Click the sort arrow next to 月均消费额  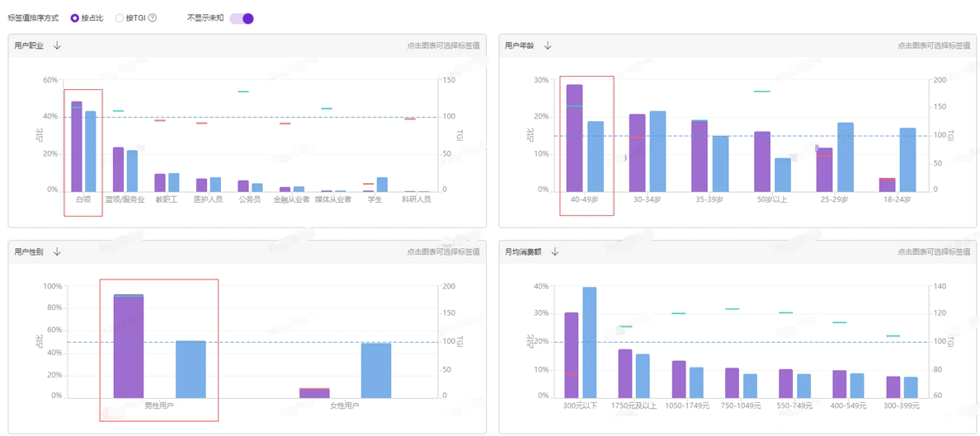pyautogui.click(x=555, y=252)
